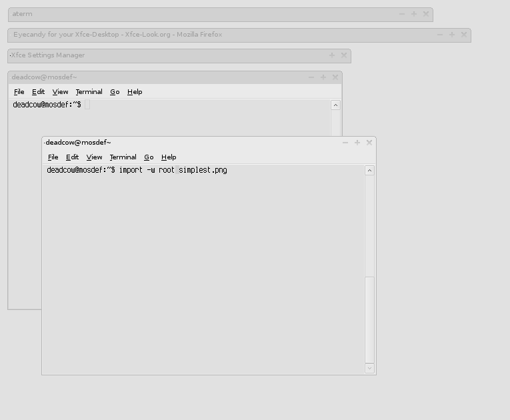
Task: Focus Firefox window via its title bar
Action: click(x=239, y=35)
